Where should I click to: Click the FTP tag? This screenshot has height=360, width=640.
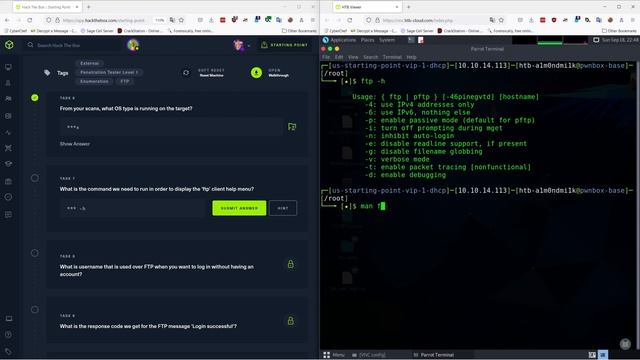pos(125,81)
